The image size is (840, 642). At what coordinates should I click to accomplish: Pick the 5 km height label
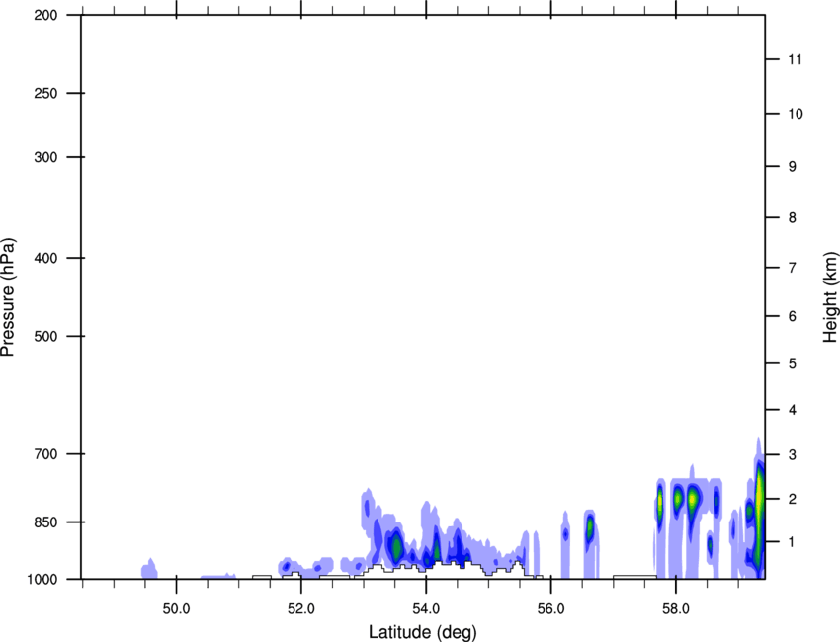pos(793,364)
